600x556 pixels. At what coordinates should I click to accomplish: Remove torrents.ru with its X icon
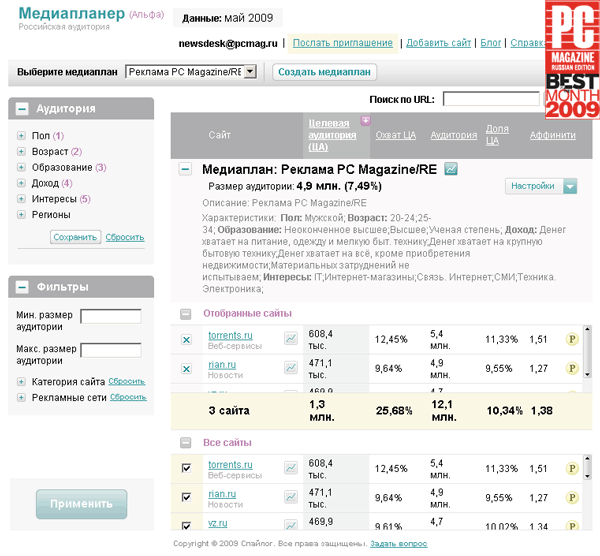186,340
